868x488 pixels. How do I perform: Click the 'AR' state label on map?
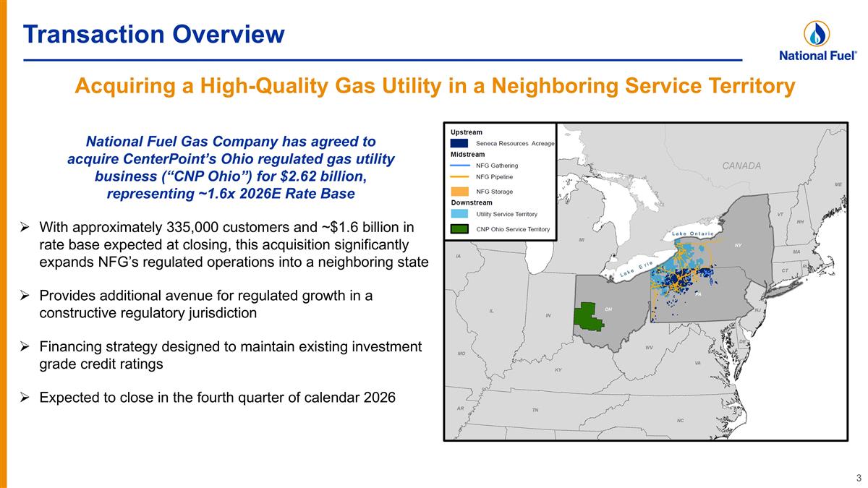tap(460, 408)
